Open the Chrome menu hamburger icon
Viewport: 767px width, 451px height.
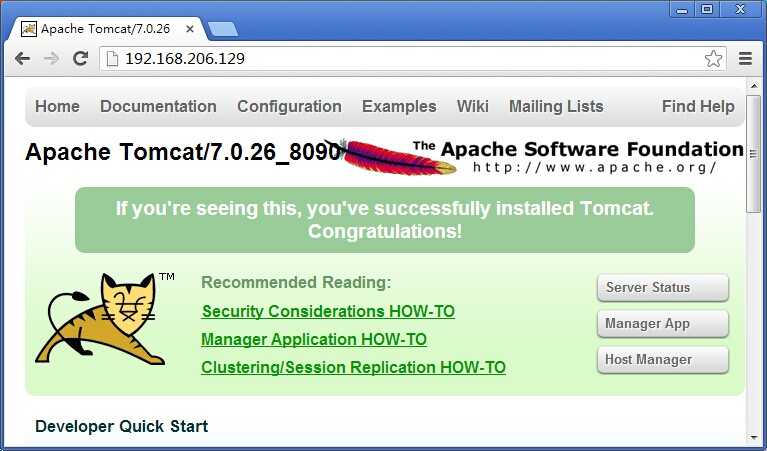[745, 59]
